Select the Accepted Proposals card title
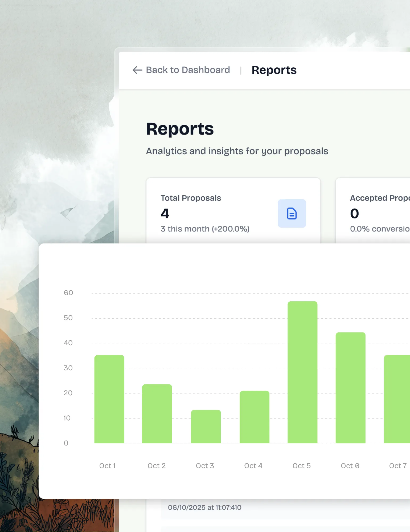The width and height of the screenshot is (410, 532). tap(379, 198)
